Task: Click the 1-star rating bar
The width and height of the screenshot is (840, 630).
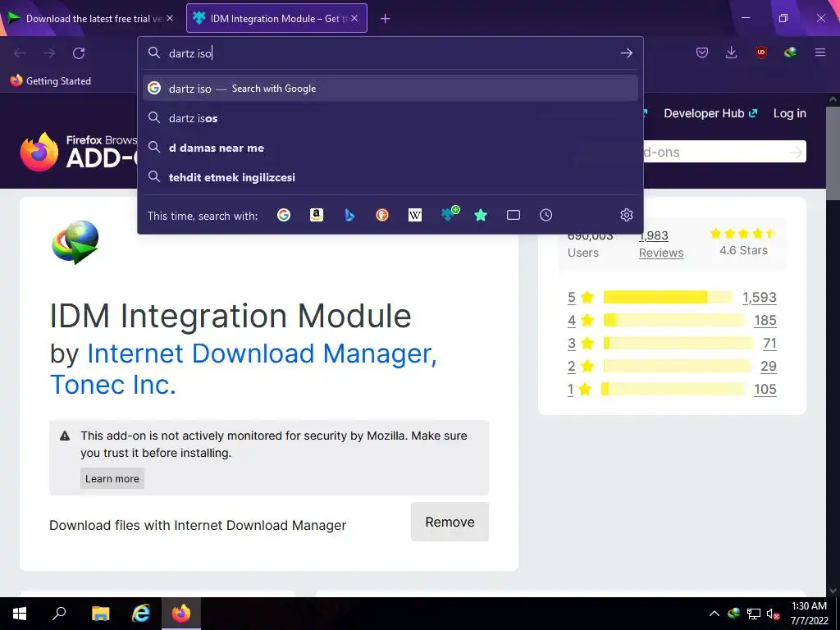Action: pyautogui.click(x=673, y=390)
